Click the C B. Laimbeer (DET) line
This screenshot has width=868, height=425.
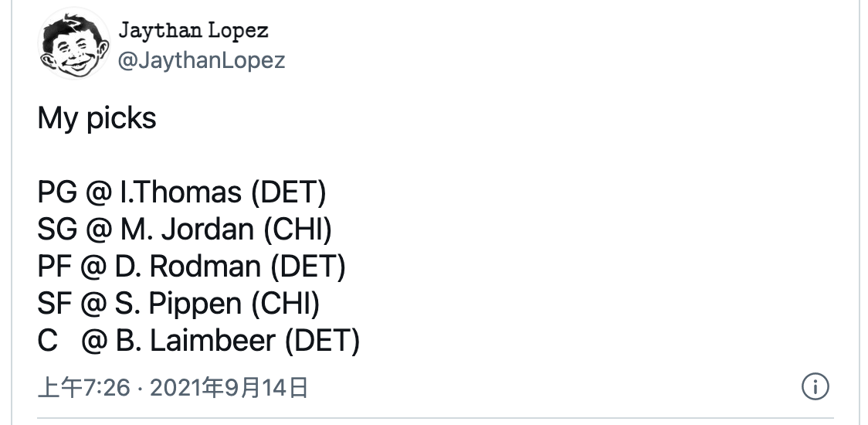tap(198, 341)
